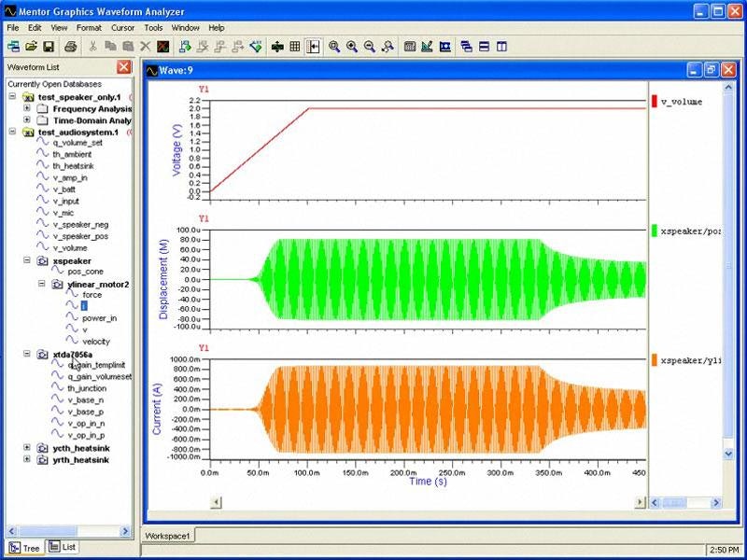
Task: Click the save floppy disk icon
Action: click(49, 46)
